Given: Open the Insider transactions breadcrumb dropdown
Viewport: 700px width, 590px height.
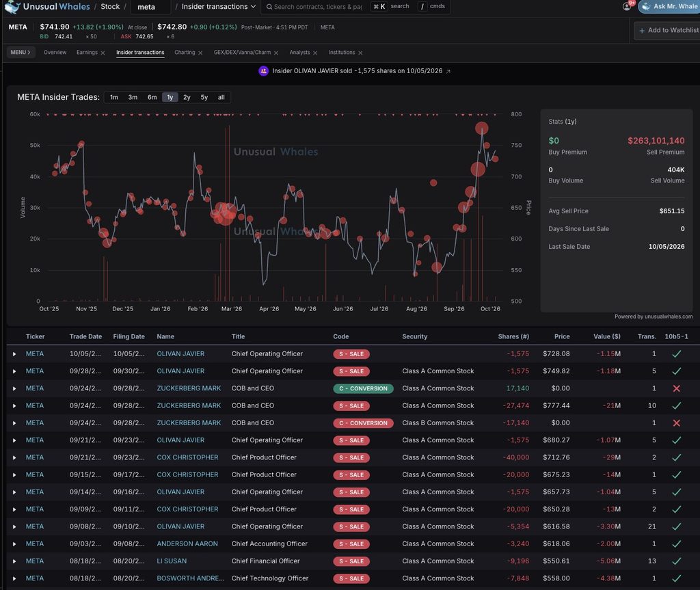Looking at the screenshot, I should click(x=219, y=7).
